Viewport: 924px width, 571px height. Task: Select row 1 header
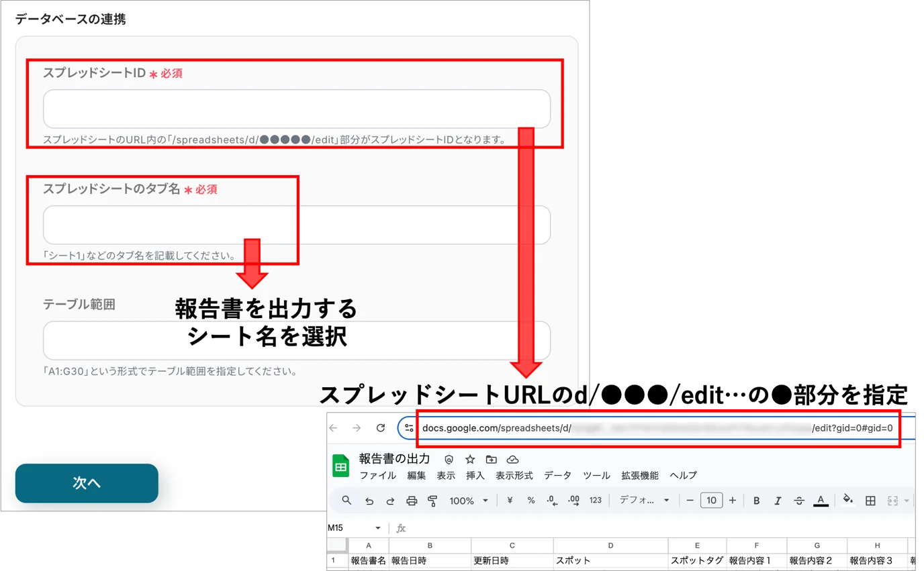pos(338,560)
